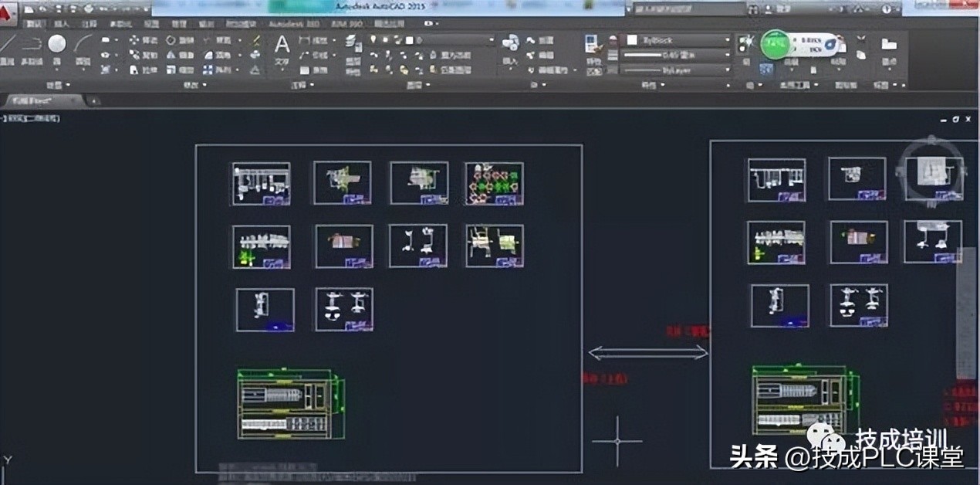Click the ByBlock color swatch in Properties panel
The image size is (980, 485).
[630, 39]
